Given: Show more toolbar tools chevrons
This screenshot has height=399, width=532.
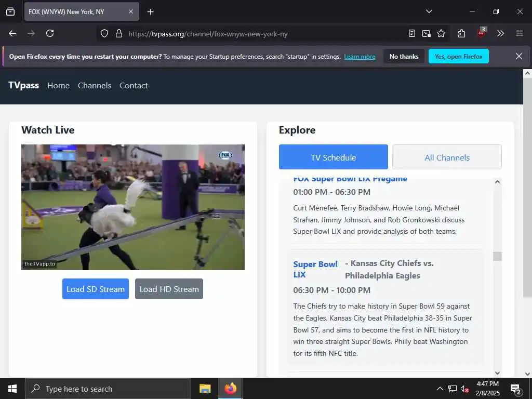Looking at the screenshot, I should coord(500,33).
